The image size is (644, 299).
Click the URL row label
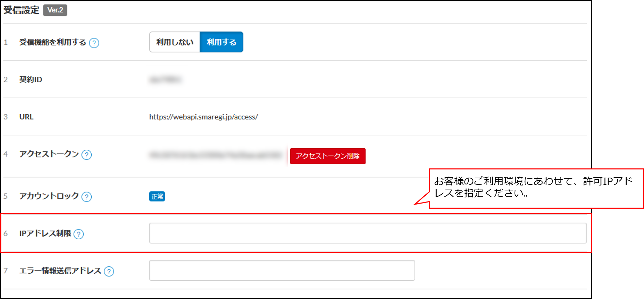point(26,117)
